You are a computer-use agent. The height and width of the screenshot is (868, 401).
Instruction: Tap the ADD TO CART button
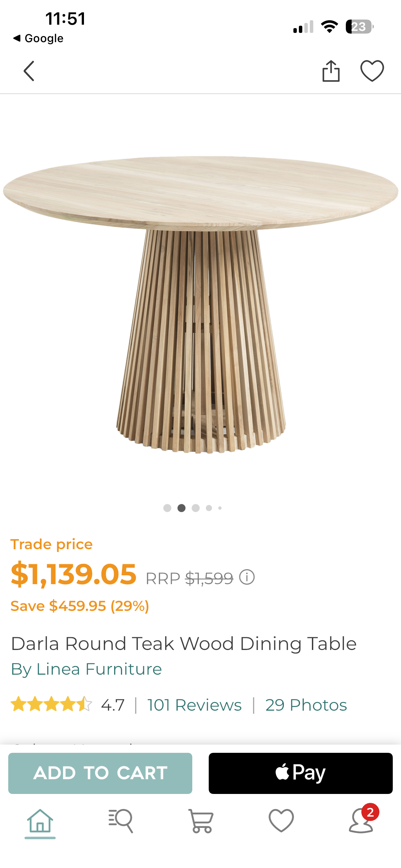coord(100,773)
